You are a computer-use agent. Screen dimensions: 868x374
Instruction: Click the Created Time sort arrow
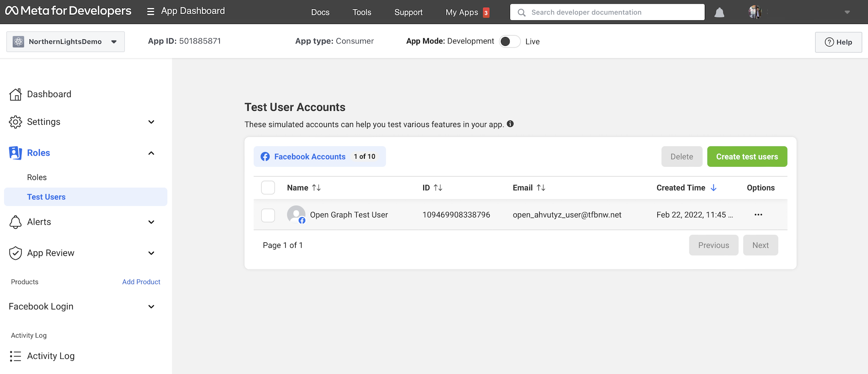pos(713,188)
